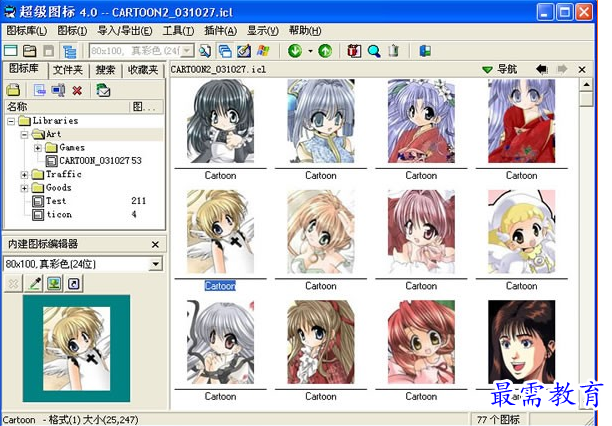
Task: Click the grayed save disk icon
Action: [x=49, y=51]
